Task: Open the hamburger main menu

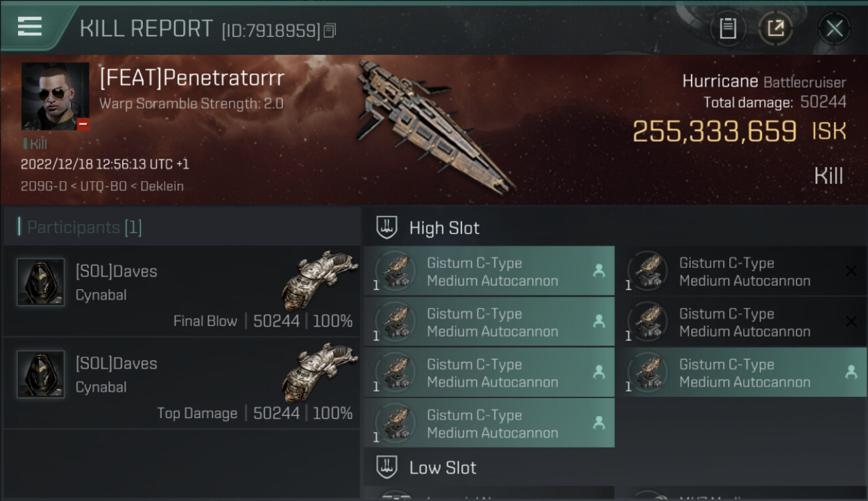Action: point(29,27)
